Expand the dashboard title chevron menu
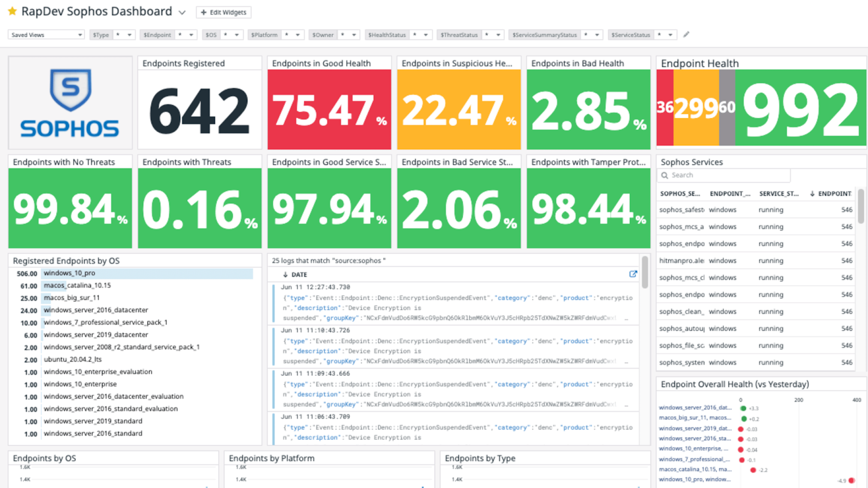Screen dimensions: 868x488 point(182,12)
